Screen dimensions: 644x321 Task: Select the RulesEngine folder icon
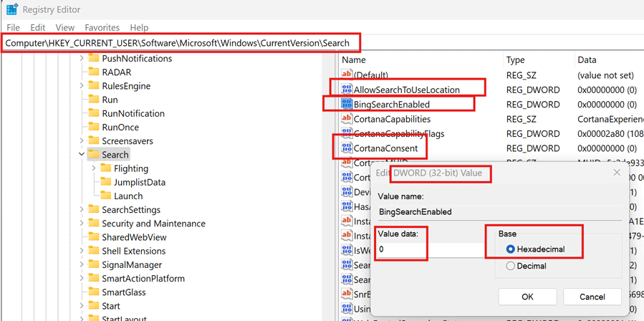(95, 86)
